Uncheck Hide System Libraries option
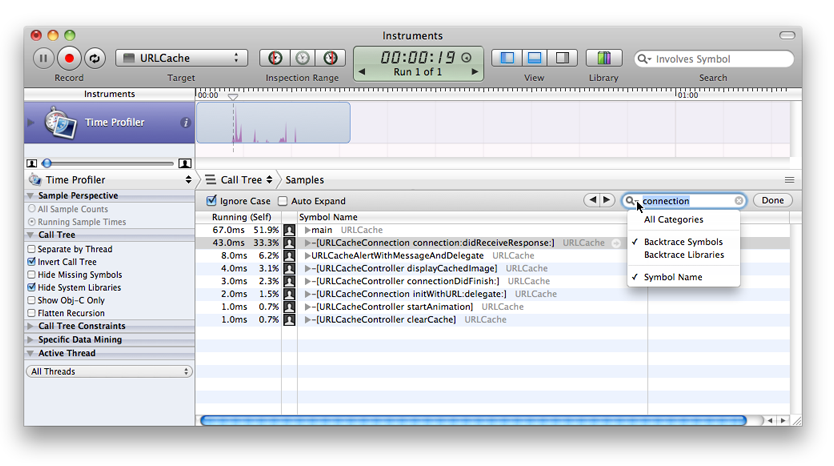The height and width of the screenshot is (466, 834). click(x=31, y=288)
